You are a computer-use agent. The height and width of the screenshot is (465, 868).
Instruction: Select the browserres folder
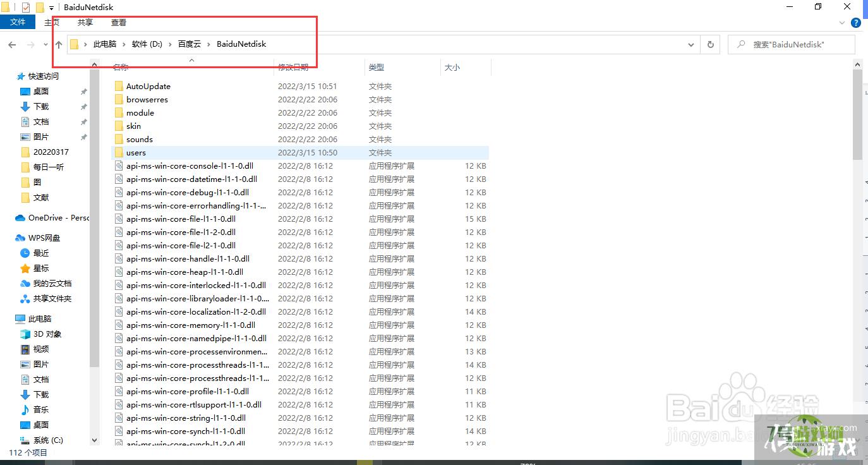click(147, 100)
